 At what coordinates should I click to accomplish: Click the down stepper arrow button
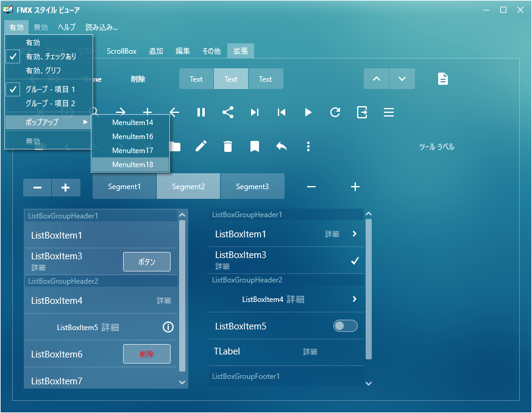(x=403, y=79)
